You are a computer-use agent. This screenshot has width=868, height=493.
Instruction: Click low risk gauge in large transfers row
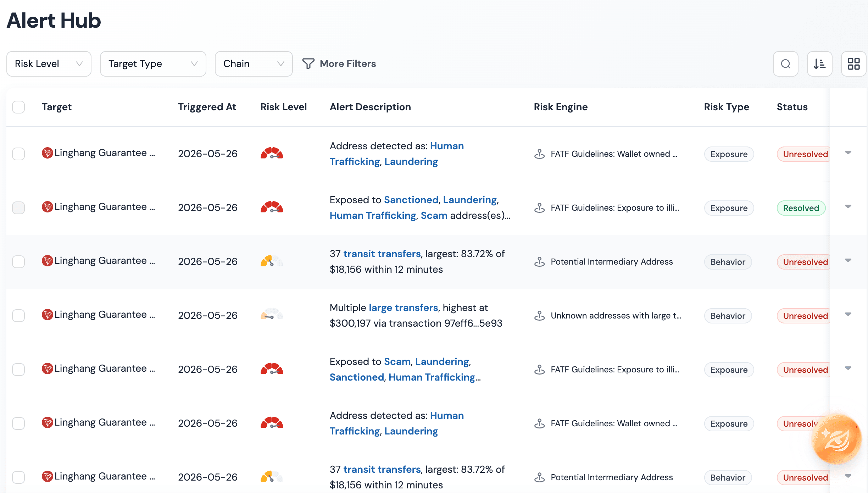[272, 314]
